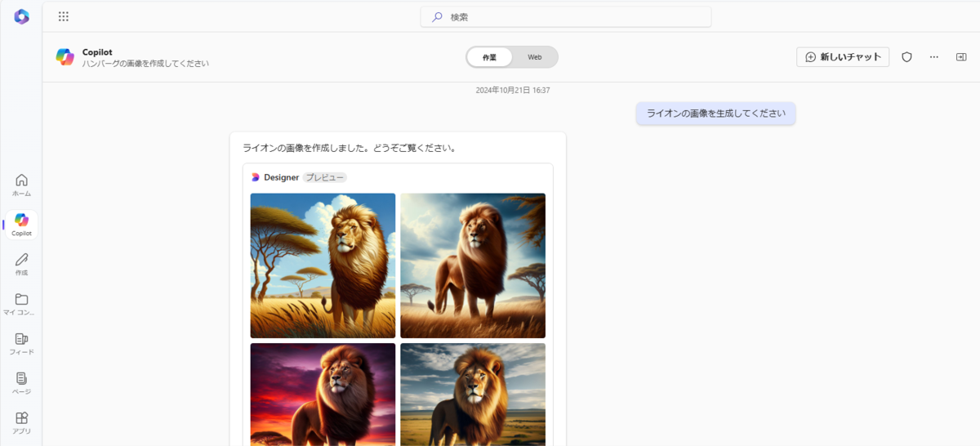The image size is (980, 446).
Task: Open Microsoft 365 logo at top left
Action: tap(21, 16)
